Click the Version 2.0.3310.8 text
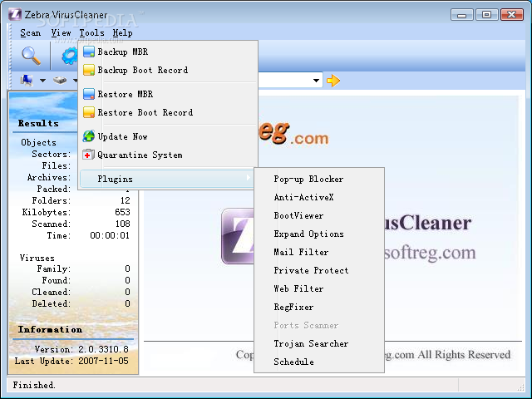532x399 pixels. pyautogui.click(x=81, y=349)
